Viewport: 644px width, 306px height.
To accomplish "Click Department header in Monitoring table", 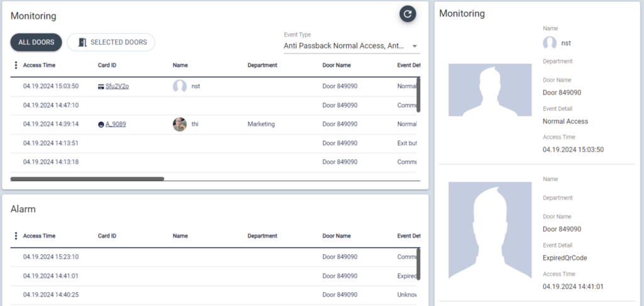I will [262, 65].
